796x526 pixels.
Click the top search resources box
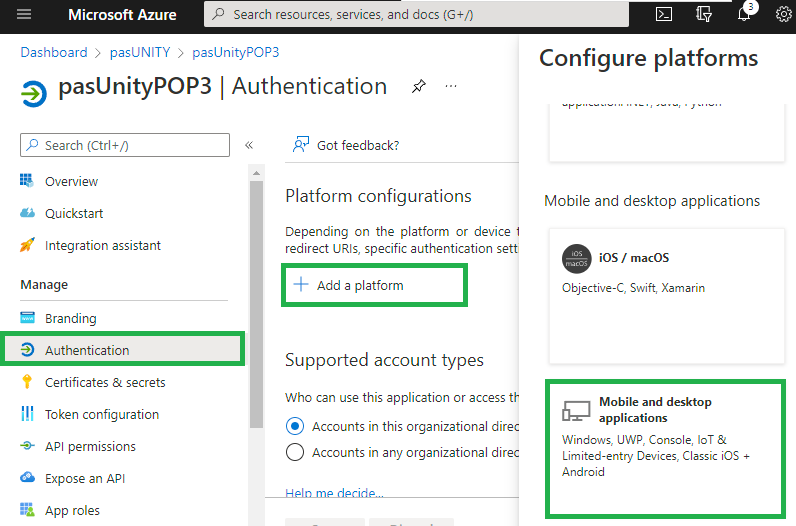(416, 14)
